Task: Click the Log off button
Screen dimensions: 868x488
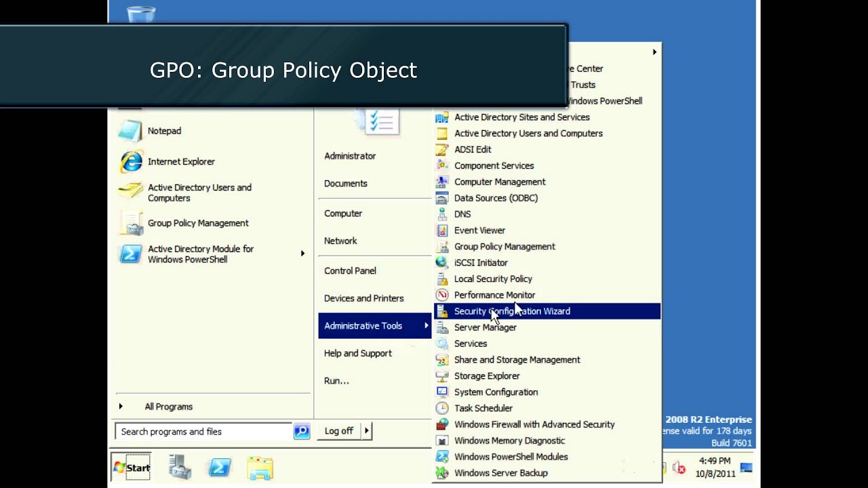Action: point(339,431)
